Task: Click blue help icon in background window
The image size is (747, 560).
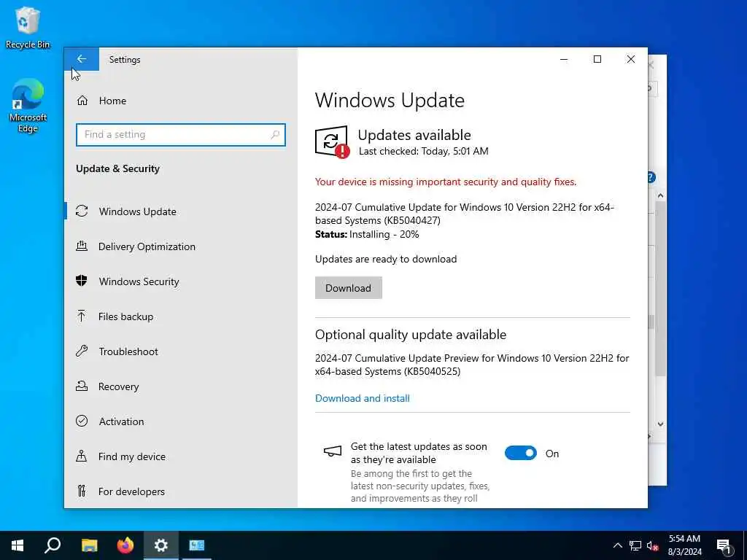Action: [x=651, y=178]
